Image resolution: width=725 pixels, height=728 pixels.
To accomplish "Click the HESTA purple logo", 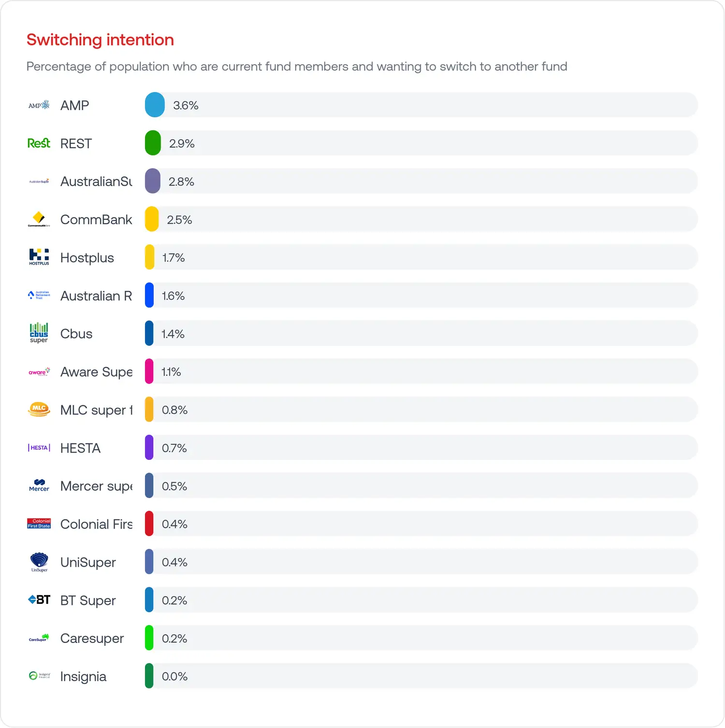I will pos(39,448).
